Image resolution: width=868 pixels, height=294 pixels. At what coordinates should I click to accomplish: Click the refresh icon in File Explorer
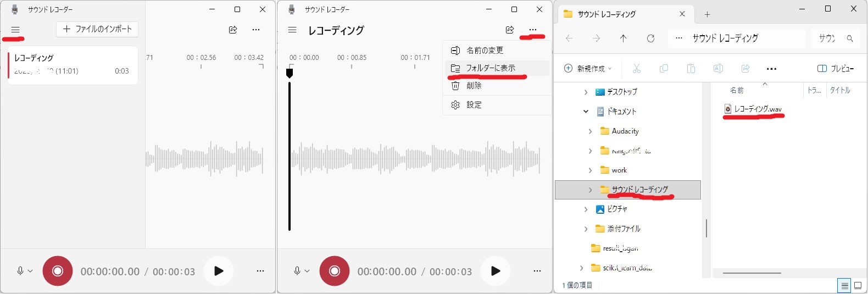tap(650, 38)
